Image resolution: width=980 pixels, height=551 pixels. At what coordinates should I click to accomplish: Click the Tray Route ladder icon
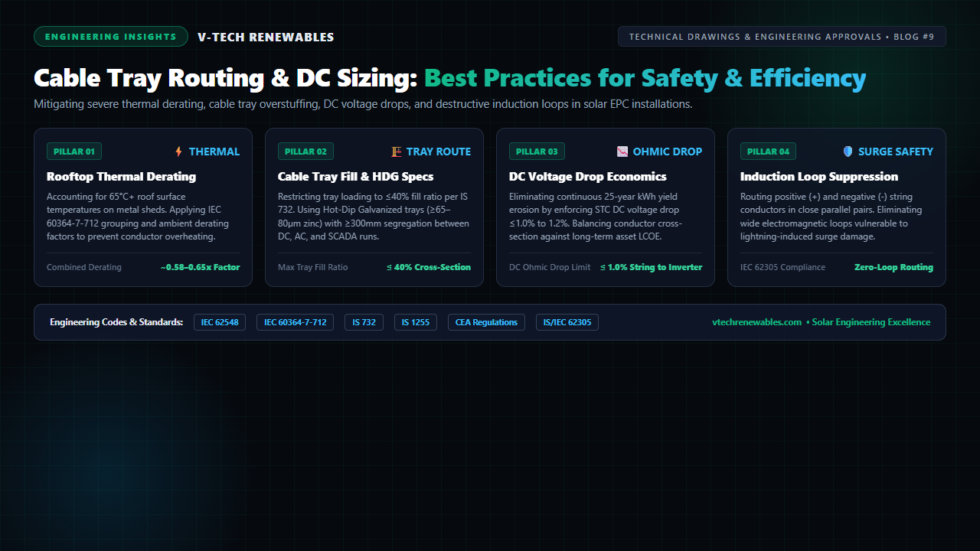(396, 152)
